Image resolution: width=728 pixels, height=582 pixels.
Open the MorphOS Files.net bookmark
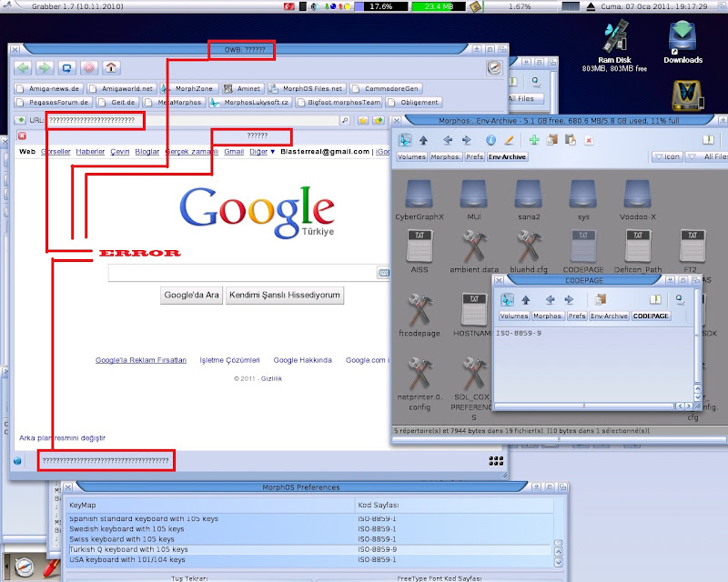pyautogui.click(x=307, y=88)
